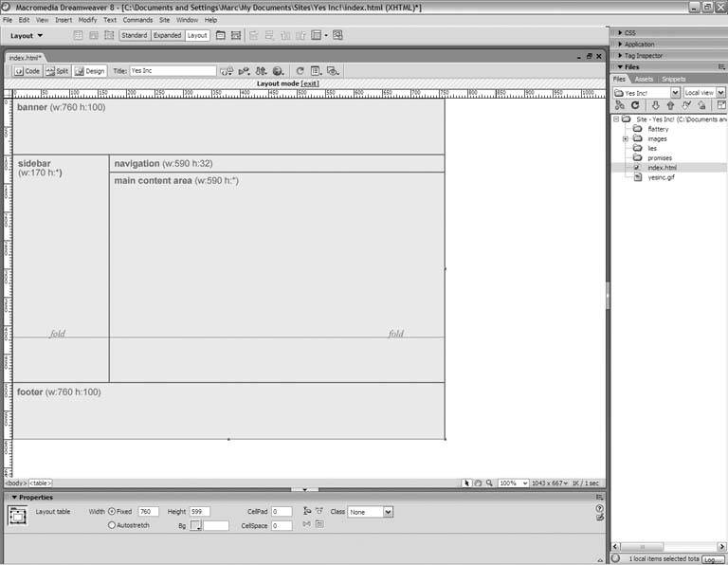Click the Validate Markup icon
This screenshot has height=565, width=728.
point(244,71)
